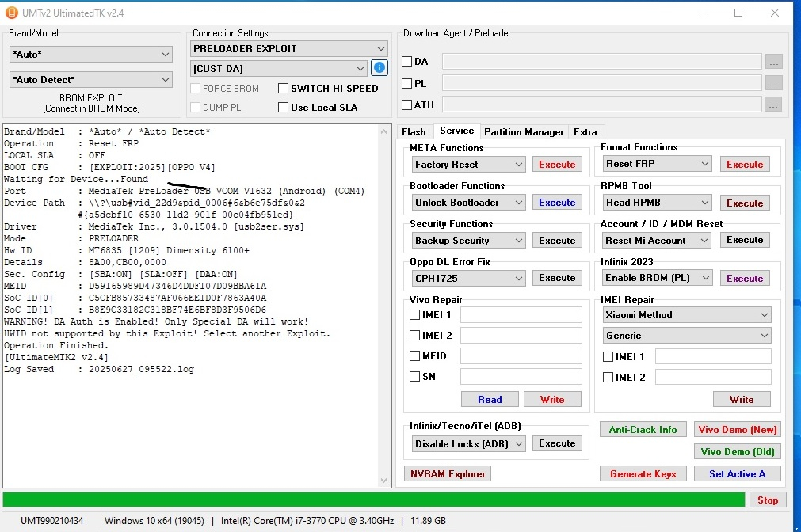Browse for DA file using its ellipsis button
Viewport: 801px width, 532px height.
pos(773,62)
